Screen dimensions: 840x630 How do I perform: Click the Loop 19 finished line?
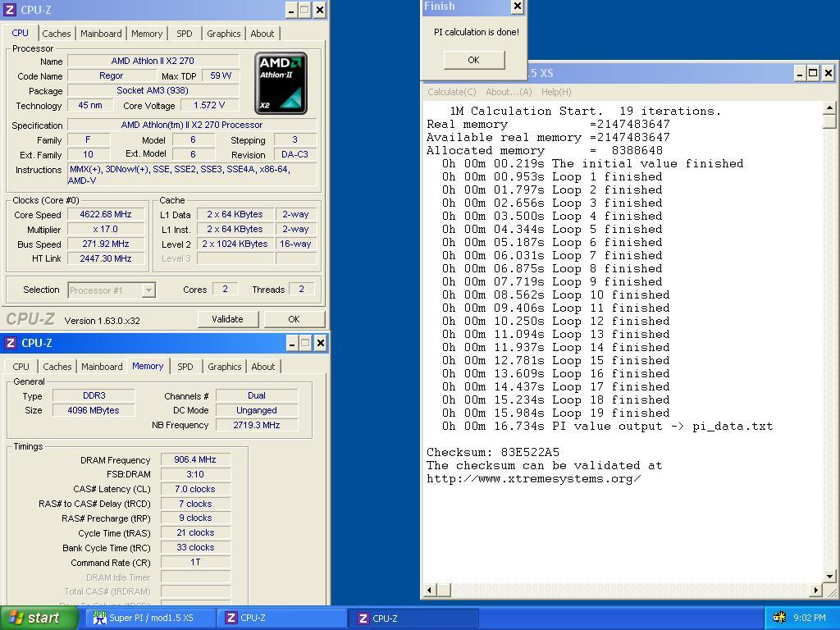pyautogui.click(x=555, y=413)
